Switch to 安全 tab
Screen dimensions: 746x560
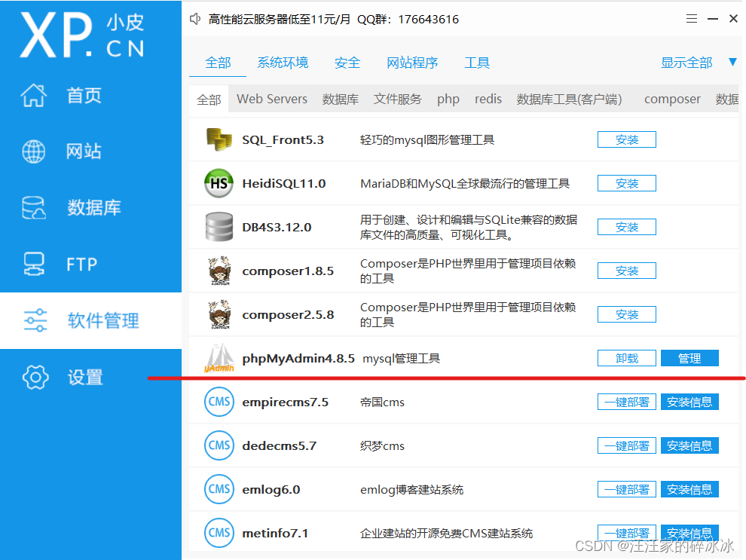pos(347,63)
